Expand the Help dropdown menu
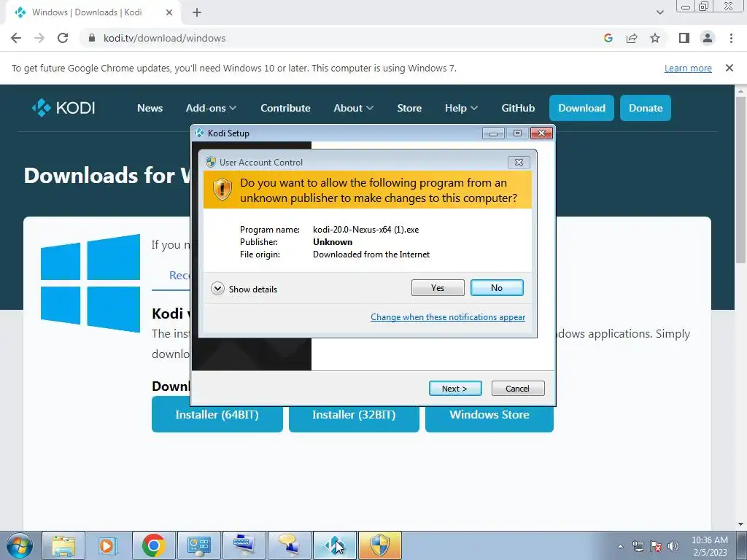The height and width of the screenshot is (560, 747). (x=461, y=108)
